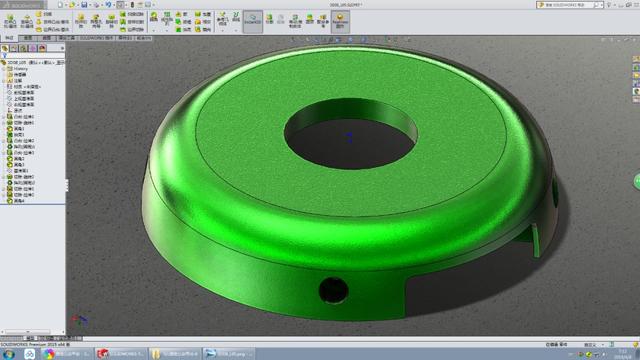Expand the History folder in tree
Image resolution: width=640 pixels, height=360 pixels.
tap(4, 69)
